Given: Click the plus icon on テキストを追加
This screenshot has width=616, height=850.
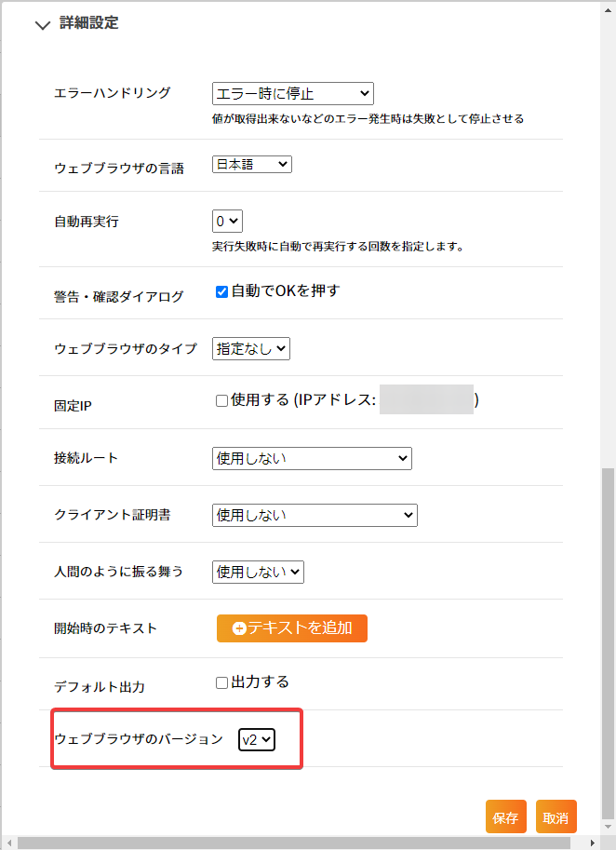Looking at the screenshot, I should (x=239, y=628).
